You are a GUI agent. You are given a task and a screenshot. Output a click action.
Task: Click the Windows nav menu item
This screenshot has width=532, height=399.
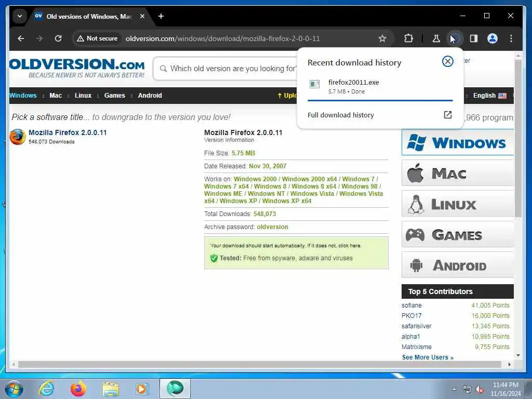point(23,96)
